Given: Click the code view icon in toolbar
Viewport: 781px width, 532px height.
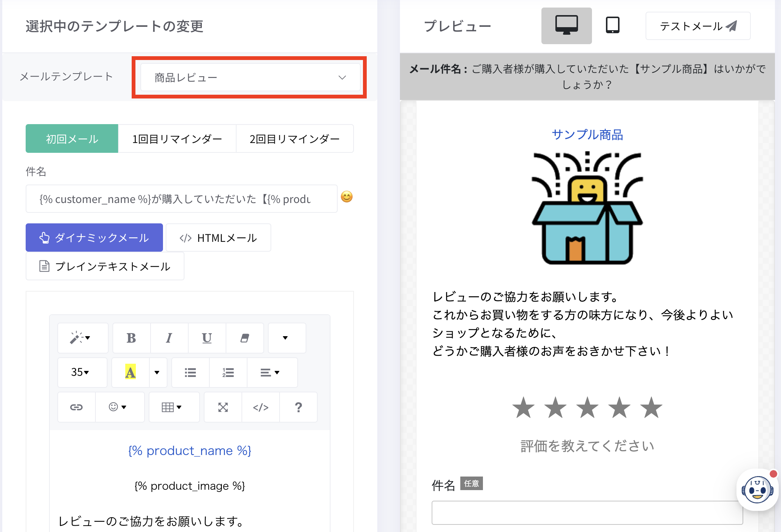Looking at the screenshot, I should tap(261, 407).
